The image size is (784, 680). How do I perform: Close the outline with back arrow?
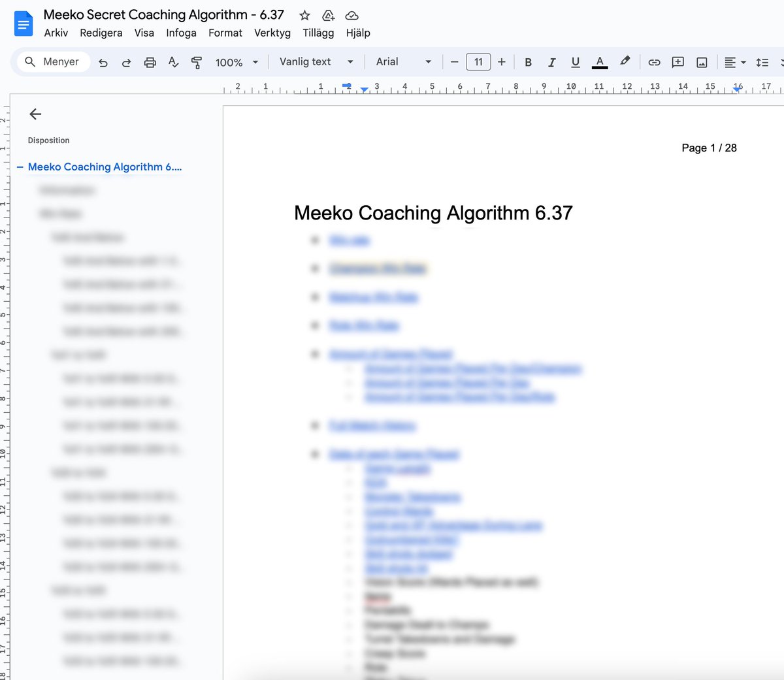coord(35,114)
